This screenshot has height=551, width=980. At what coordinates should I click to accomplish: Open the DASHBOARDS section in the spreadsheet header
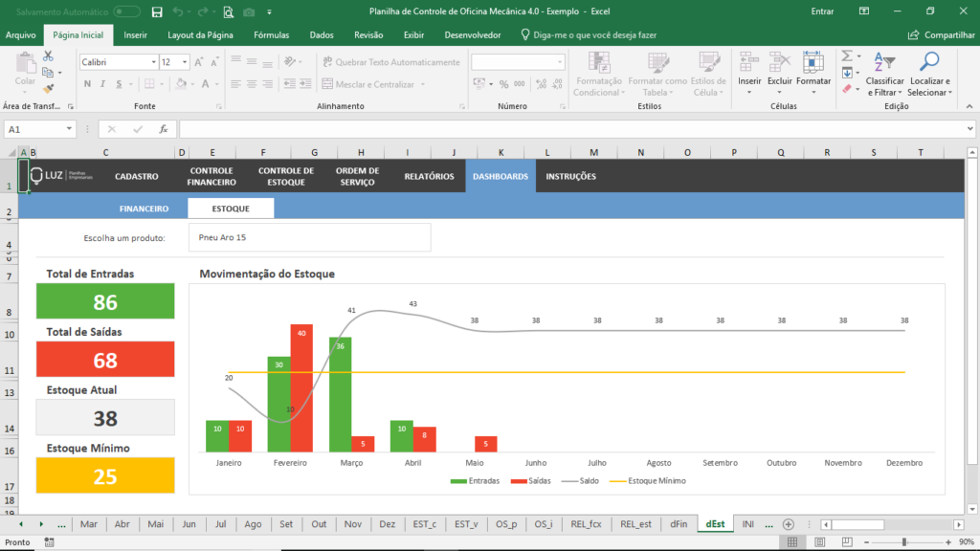coord(500,176)
